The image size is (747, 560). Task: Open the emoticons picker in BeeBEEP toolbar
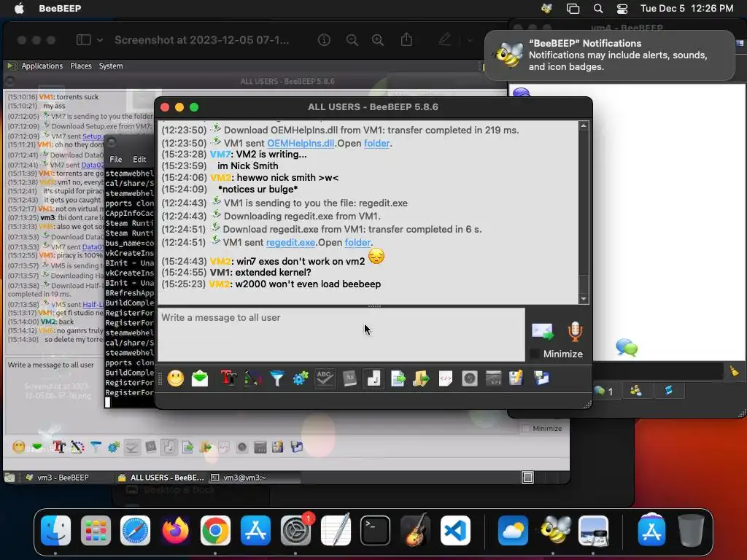click(x=176, y=378)
